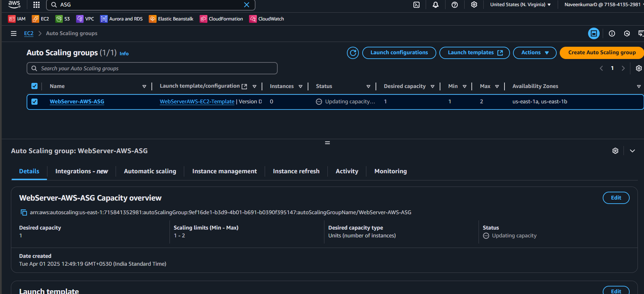Open IAM service shortcut
The height and width of the screenshot is (294, 644).
coord(17,19)
